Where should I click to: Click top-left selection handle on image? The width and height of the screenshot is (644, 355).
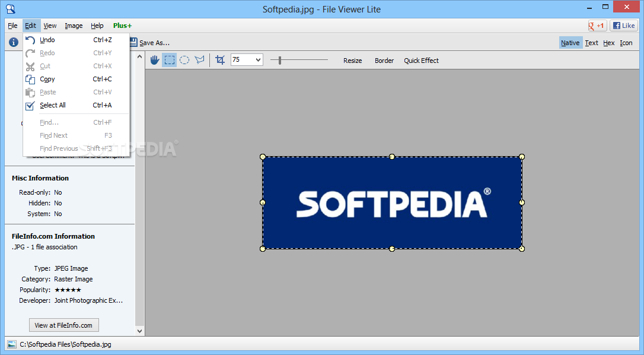tap(263, 157)
